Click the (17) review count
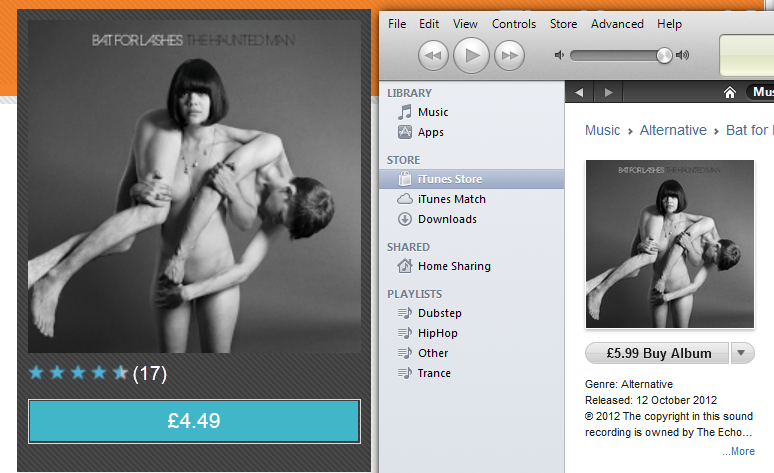Image resolution: width=774 pixels, height=473 pixels. tap(150, 373)
